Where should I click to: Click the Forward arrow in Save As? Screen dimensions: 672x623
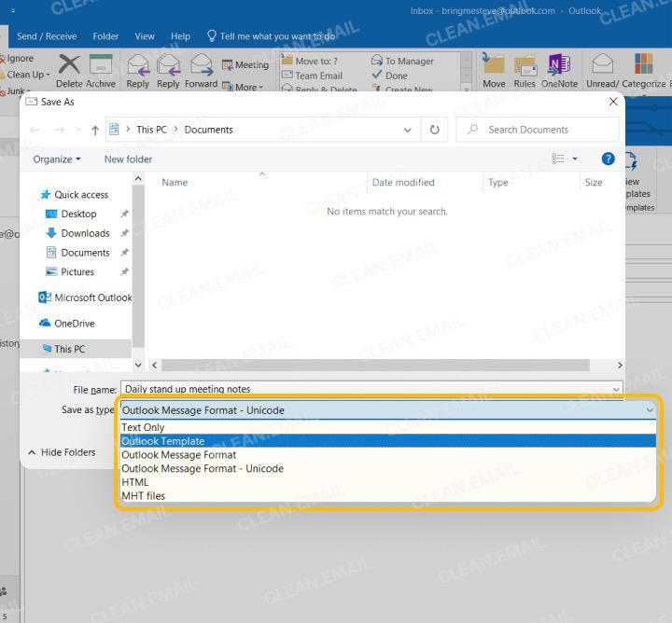(60, 130)
